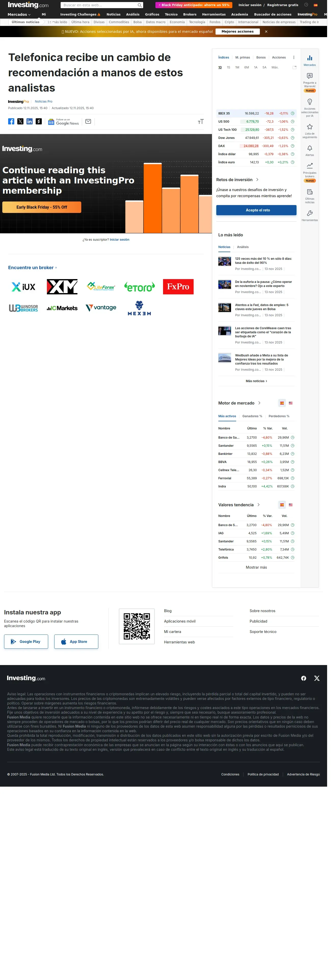Open FxPro broker logo
Image resolution: width=335 pixels, height=980 pixels.
178,287
